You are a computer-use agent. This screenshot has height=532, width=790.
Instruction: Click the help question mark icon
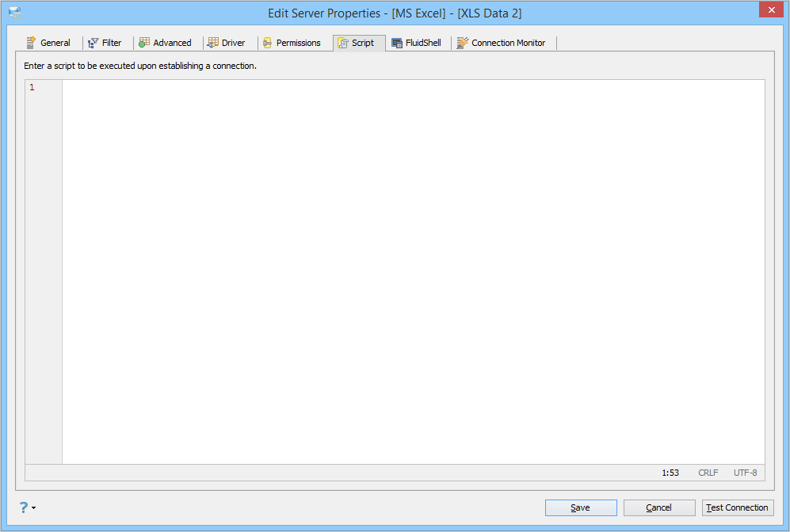pyautogui.click(x=24, y=507)
